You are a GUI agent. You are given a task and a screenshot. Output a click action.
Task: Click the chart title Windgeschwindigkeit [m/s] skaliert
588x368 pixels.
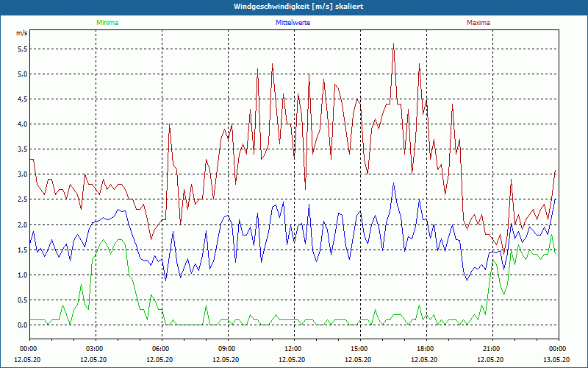293,7
